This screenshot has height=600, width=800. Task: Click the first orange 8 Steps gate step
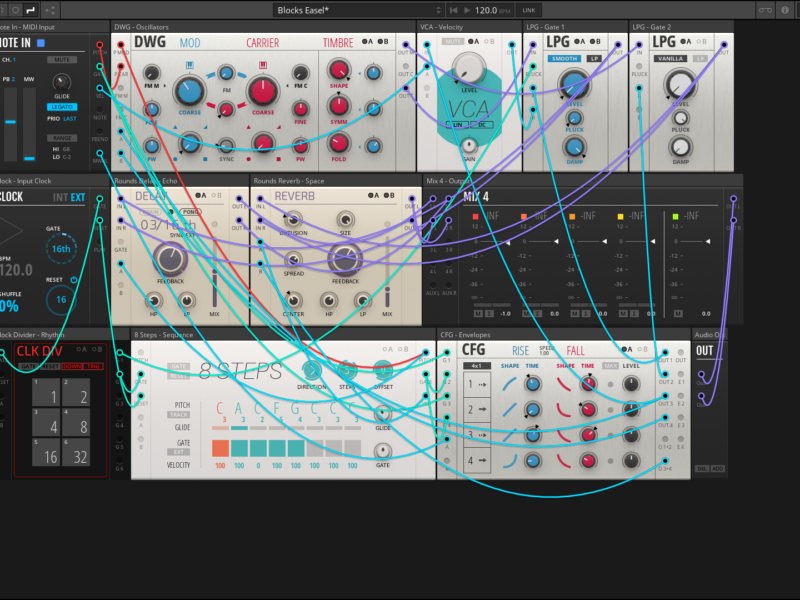[220, 448]
